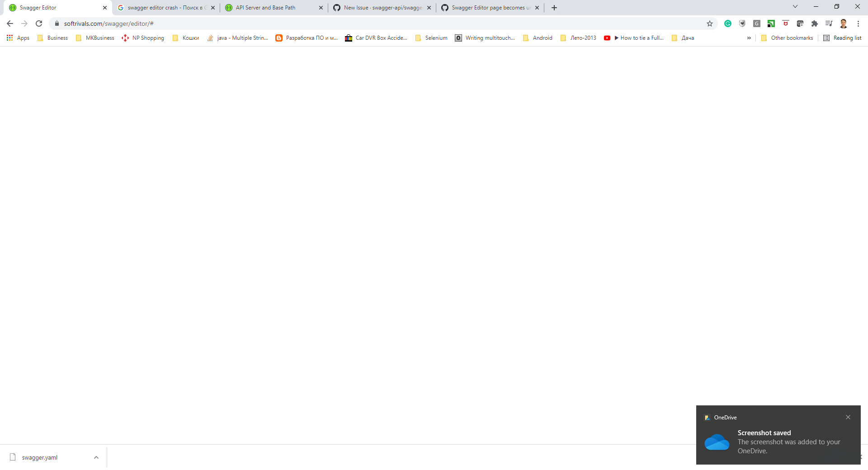Dismiss the Screenshot saved notification

coord(848,417)
